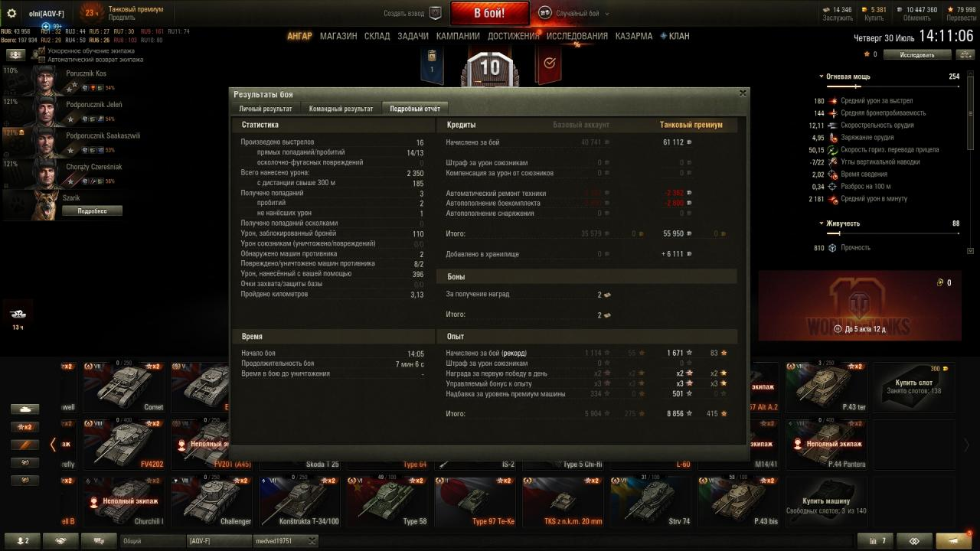Open the КЛАН menu

tap(675, 36)
